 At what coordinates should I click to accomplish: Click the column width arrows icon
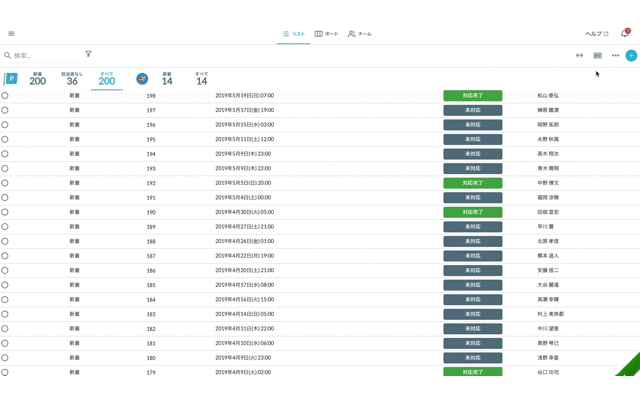tap(579, 55)
